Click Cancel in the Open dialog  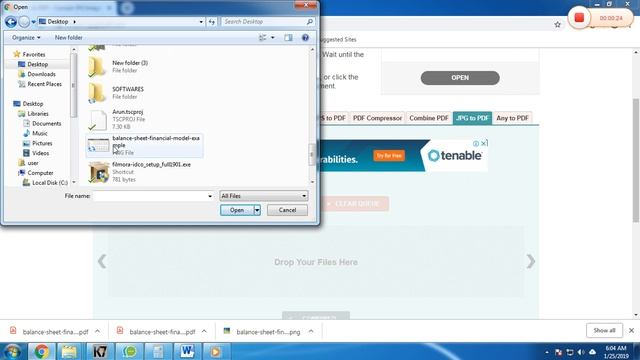pos(287,210)
